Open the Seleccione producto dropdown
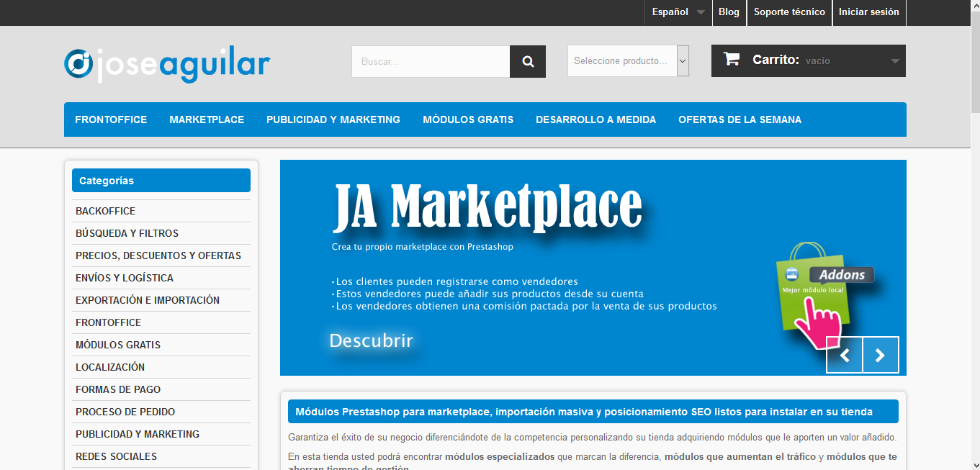 tap(628, 61)
